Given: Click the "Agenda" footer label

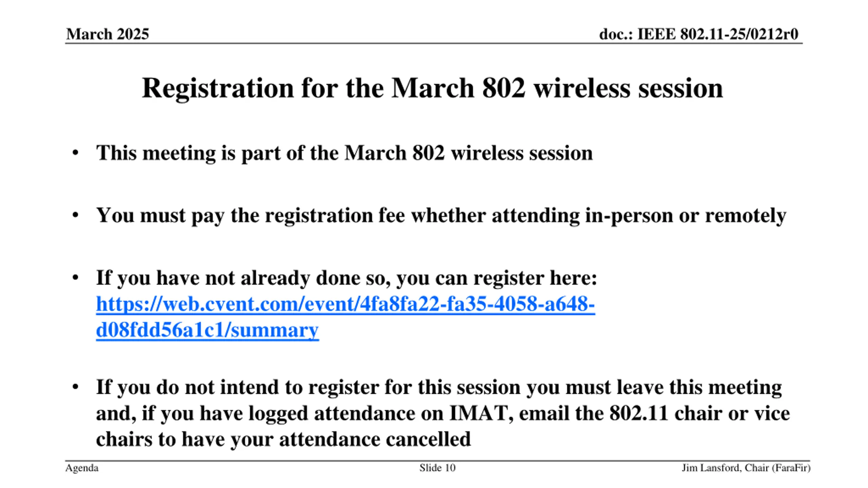Looking at the screenshot, I should point(82,468).
